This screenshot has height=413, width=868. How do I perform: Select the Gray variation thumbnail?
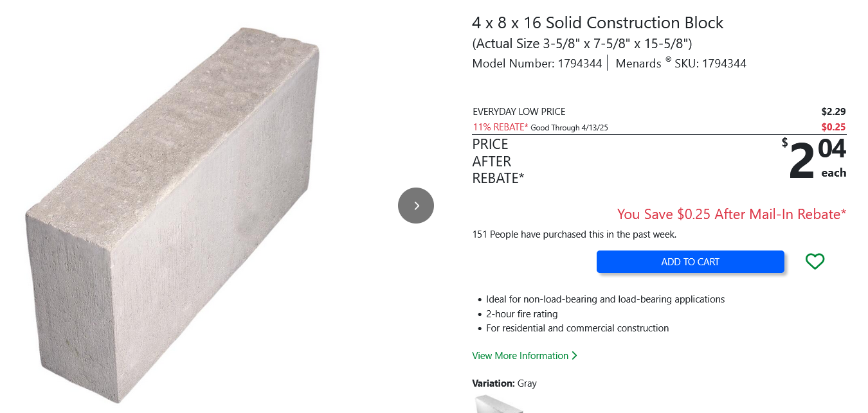coord(498,405)
